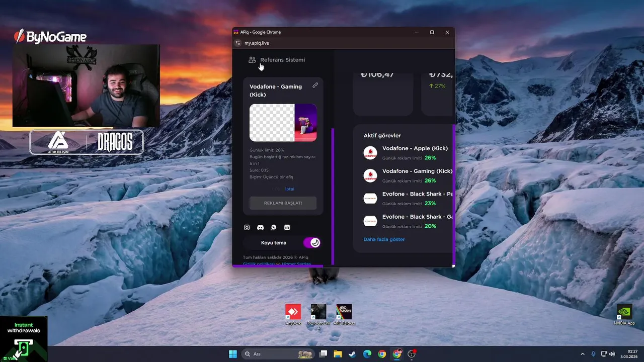Click the Daha fazla göster link

[x=384, y=239]
